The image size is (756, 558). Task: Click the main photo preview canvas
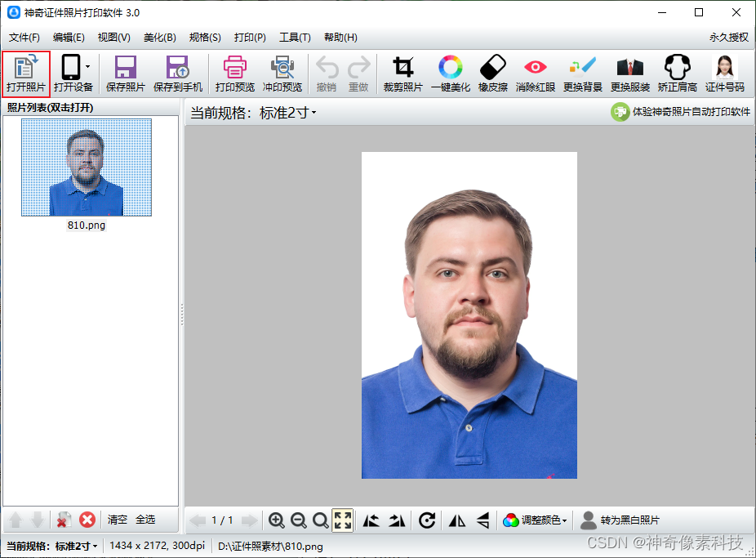click(x=469, y=315)
